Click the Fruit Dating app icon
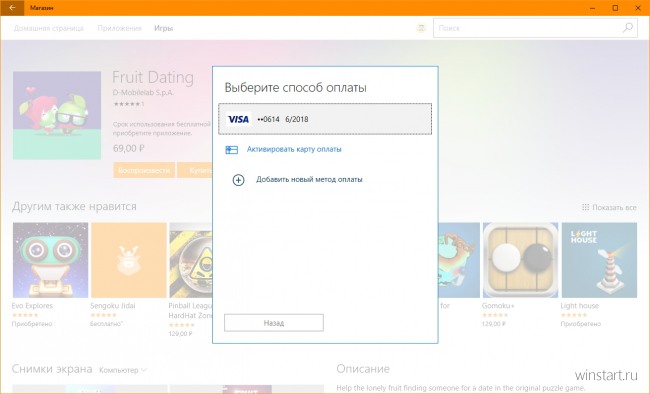Screen dimensions: 650x394 [x=57, y=115]
